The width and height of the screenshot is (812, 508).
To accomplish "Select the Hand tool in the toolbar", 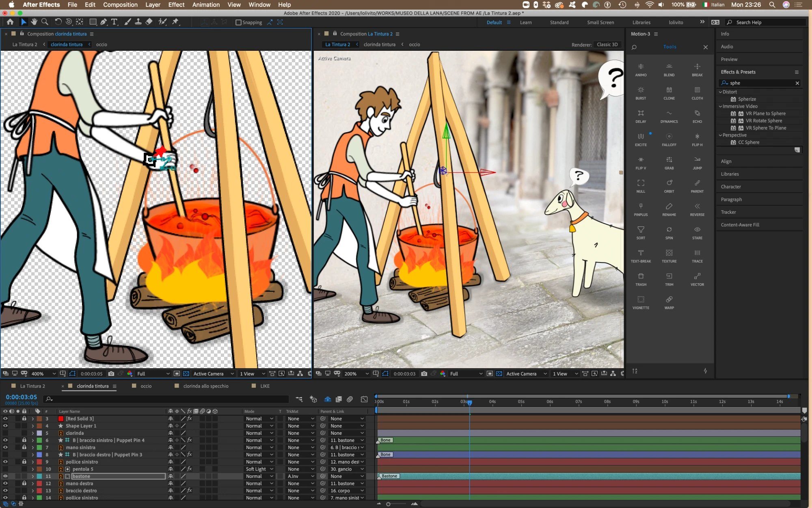I will pyautogui.click(x=34, y=22).
